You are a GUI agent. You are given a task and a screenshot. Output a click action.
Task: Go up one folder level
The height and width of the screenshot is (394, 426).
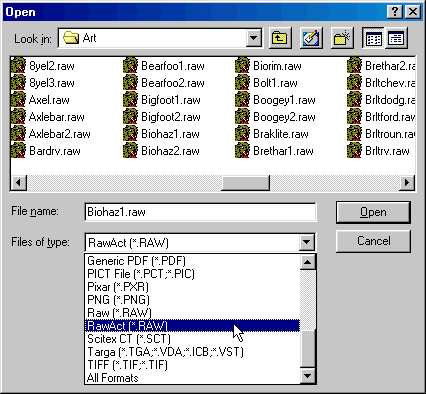click(x=280, y=38)
